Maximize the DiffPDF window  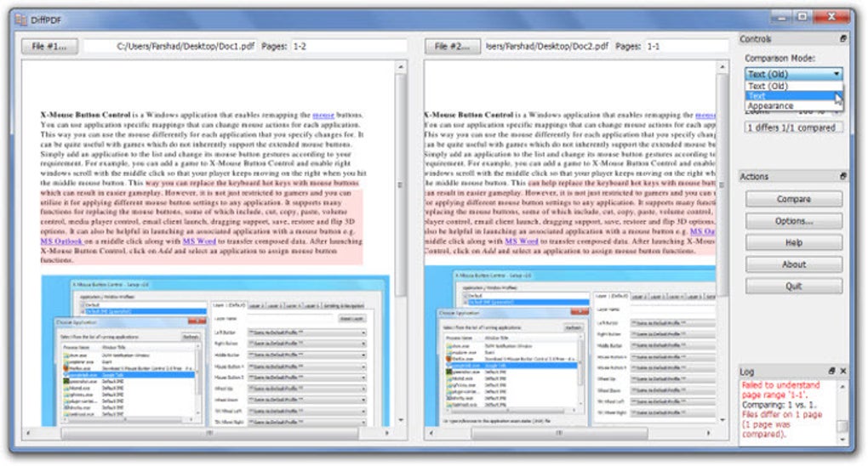coord(802,17)
